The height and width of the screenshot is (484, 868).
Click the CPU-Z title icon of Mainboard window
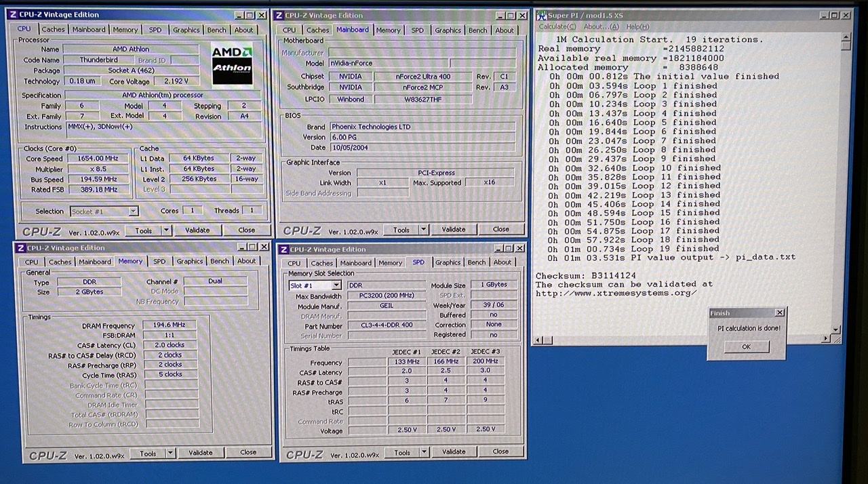tap(279, 15)
